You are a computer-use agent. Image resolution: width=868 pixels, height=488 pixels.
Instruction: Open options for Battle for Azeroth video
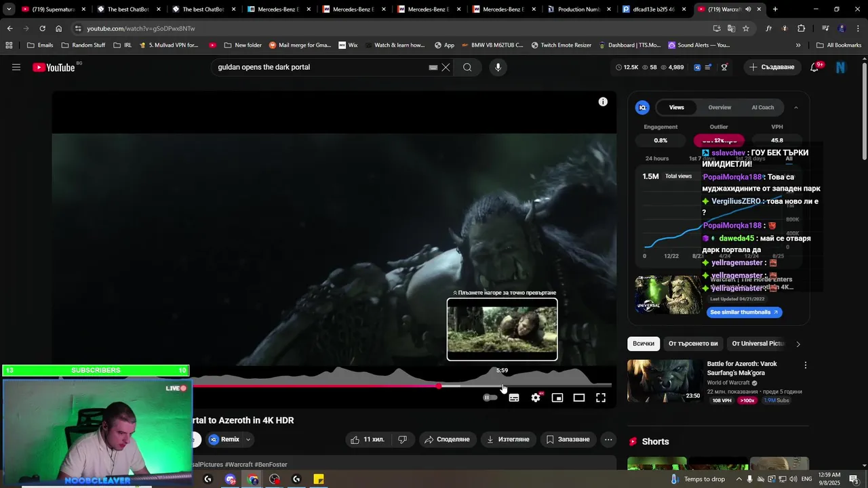tap(806, 365)
